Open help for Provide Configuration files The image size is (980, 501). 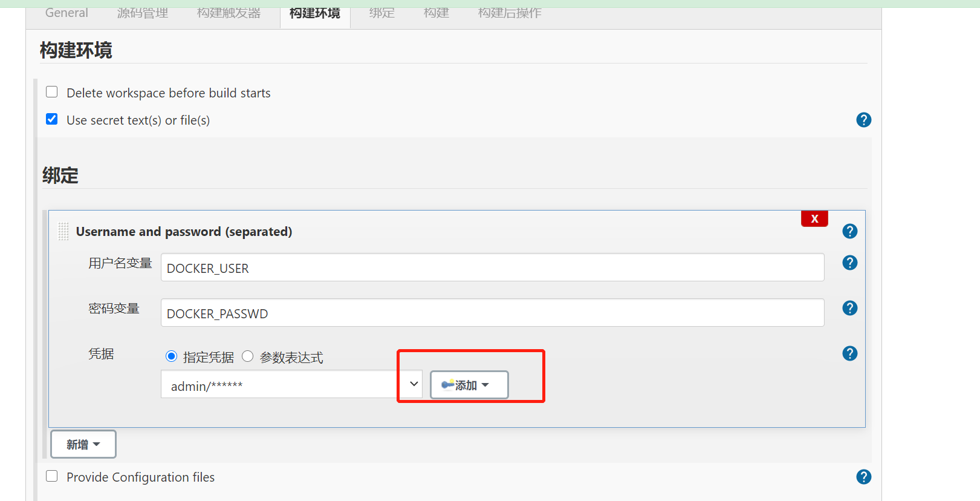(863, 477)
